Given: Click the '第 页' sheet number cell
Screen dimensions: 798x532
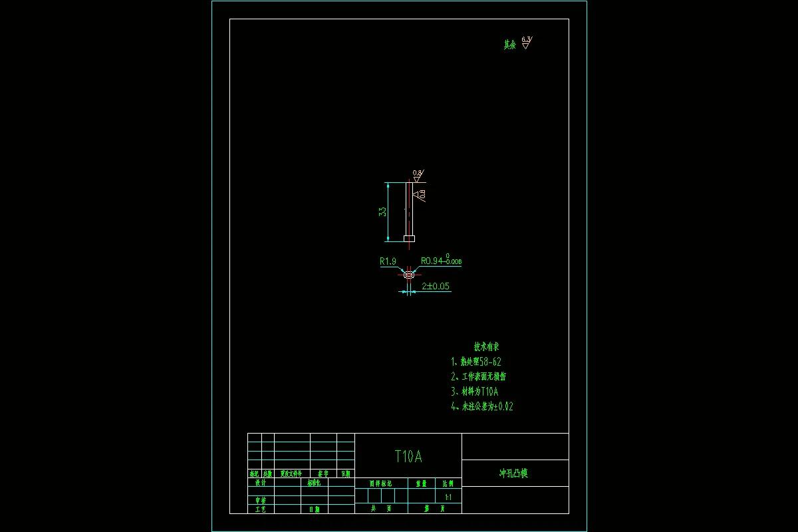Looking at the screenshot, I should click(x=434, y=508).
